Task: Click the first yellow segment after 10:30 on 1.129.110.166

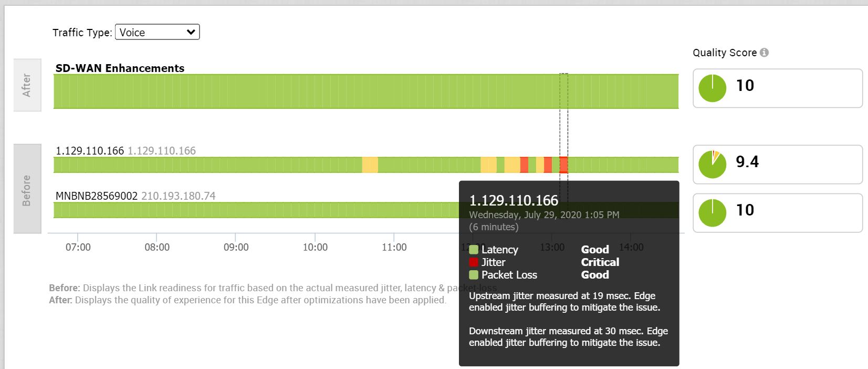Action: click(x=370, y=165)
